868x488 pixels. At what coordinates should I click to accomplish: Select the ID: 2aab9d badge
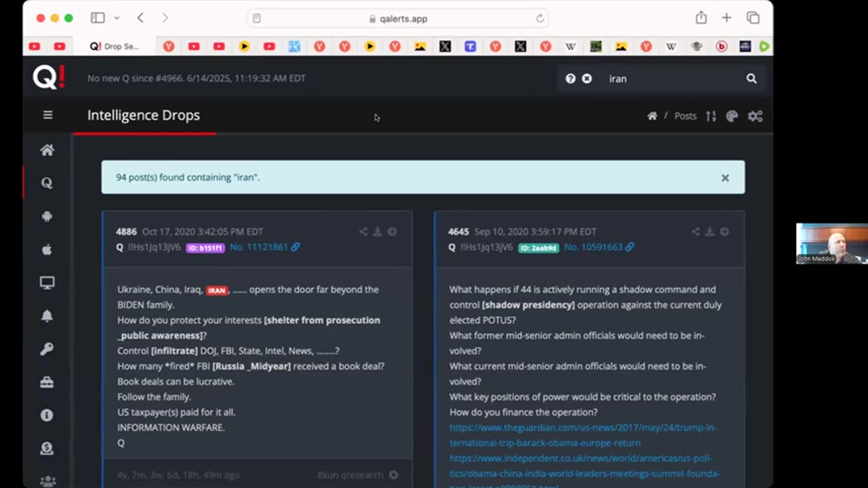click(x=538, y=248)
